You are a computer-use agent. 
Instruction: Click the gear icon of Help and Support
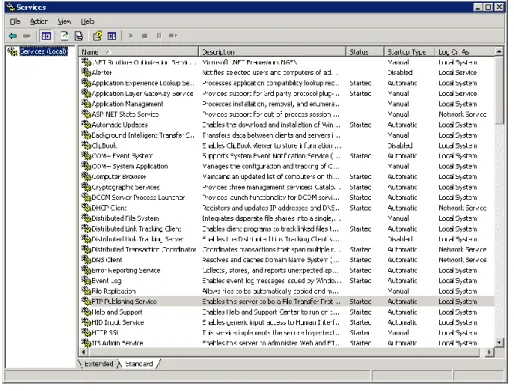86,312
